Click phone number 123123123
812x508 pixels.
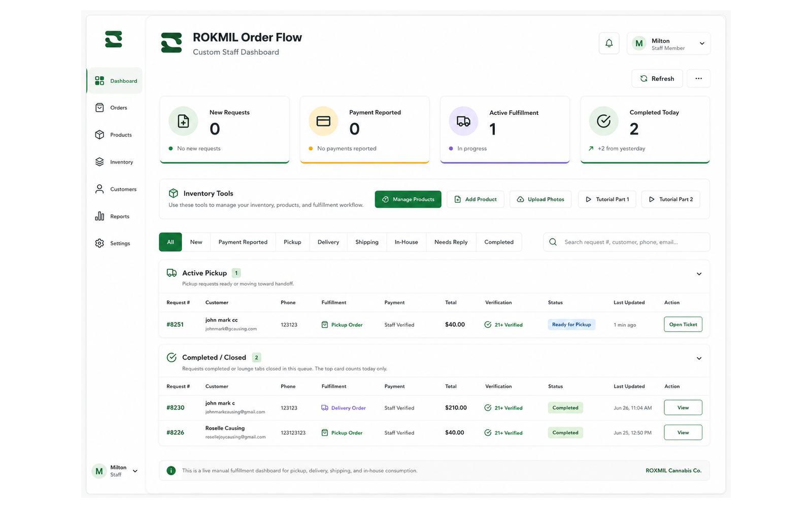[293, 433]
